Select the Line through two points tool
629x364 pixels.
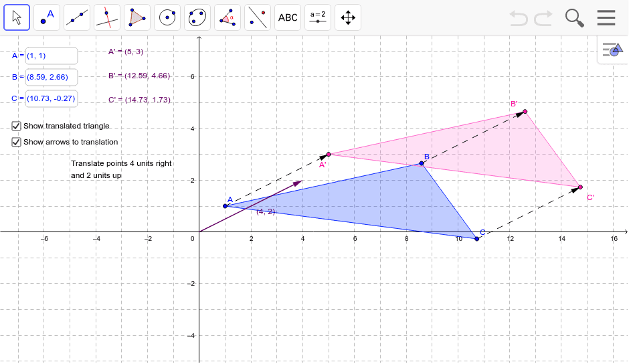click(x=77, y=17)
